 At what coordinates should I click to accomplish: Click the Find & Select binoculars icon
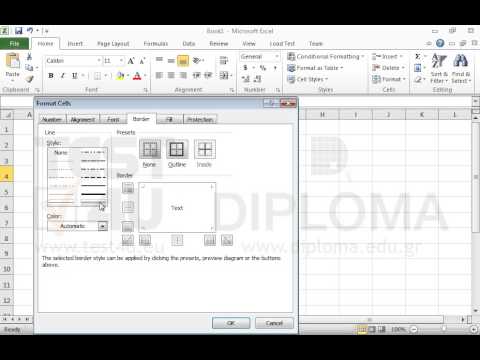coord(461,68)
